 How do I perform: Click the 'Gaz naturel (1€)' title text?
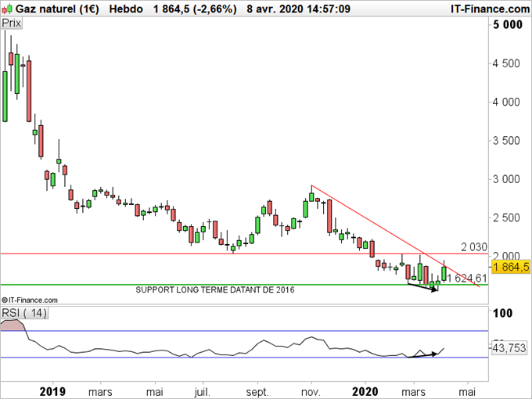coord(57,9)
